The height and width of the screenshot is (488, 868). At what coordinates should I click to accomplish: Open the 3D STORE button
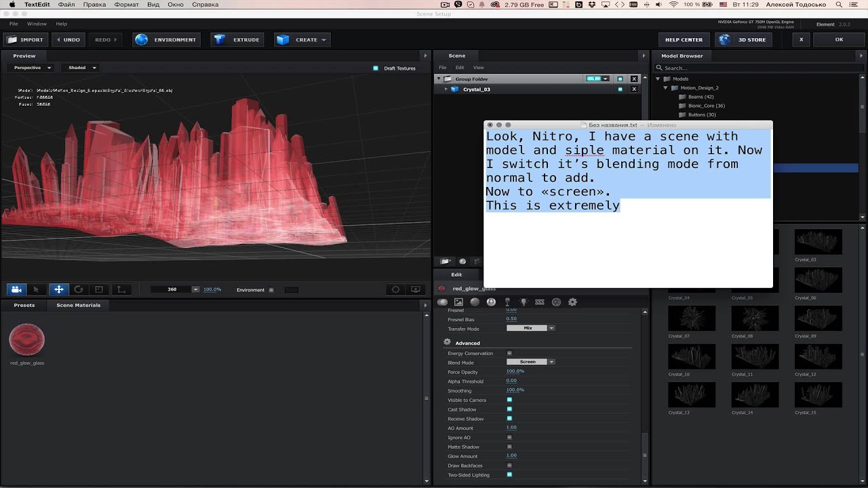pyautogui.click(x=743, y=39)
